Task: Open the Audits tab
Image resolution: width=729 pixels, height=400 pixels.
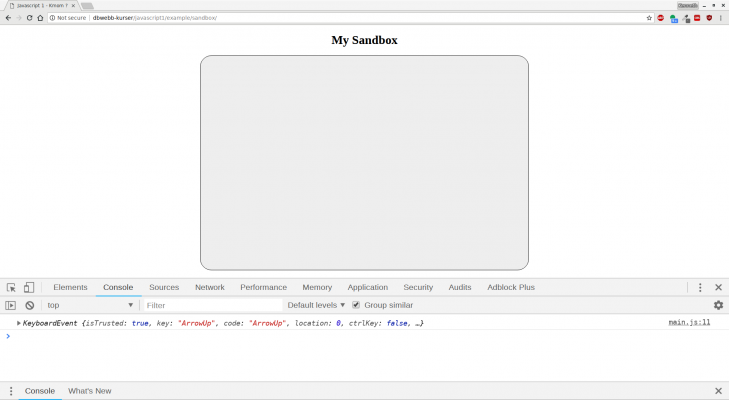Action: point(460,287)
